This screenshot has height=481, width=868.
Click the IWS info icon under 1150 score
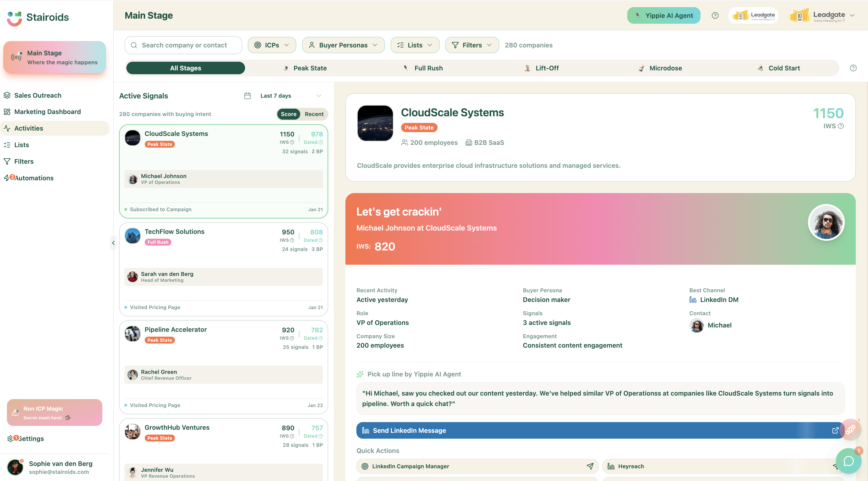(x=841, y=126)
